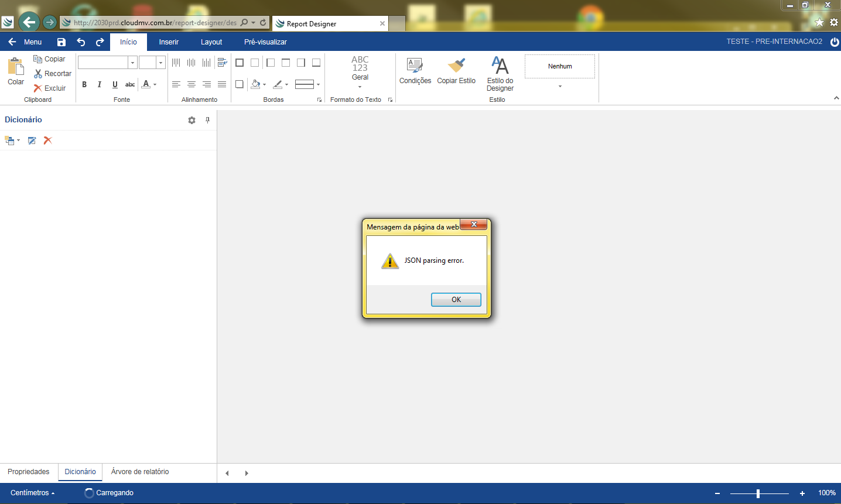Open the Pré-visualizar tab
841x504 pixels.
click(x=265, y=42)
